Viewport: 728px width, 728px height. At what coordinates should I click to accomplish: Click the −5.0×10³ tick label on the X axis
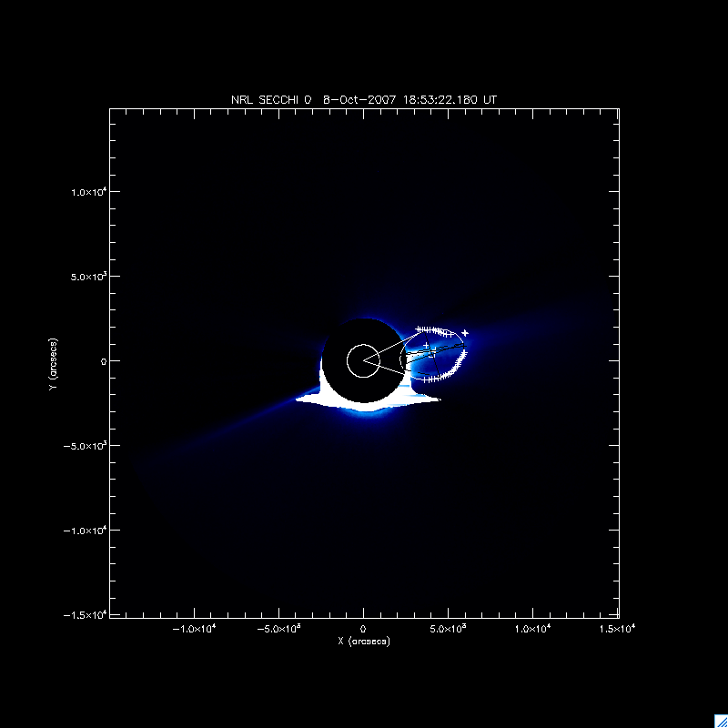278,629
